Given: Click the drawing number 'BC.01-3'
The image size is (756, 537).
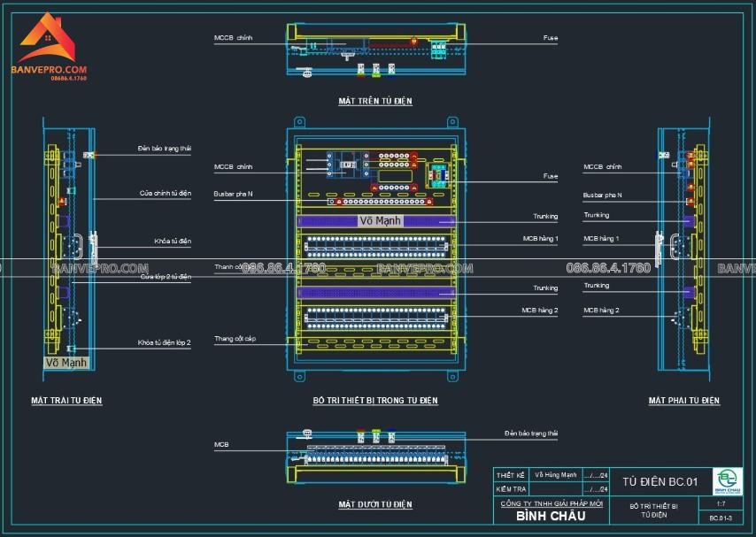Looking at the screenshot, I should pos(721,518).
